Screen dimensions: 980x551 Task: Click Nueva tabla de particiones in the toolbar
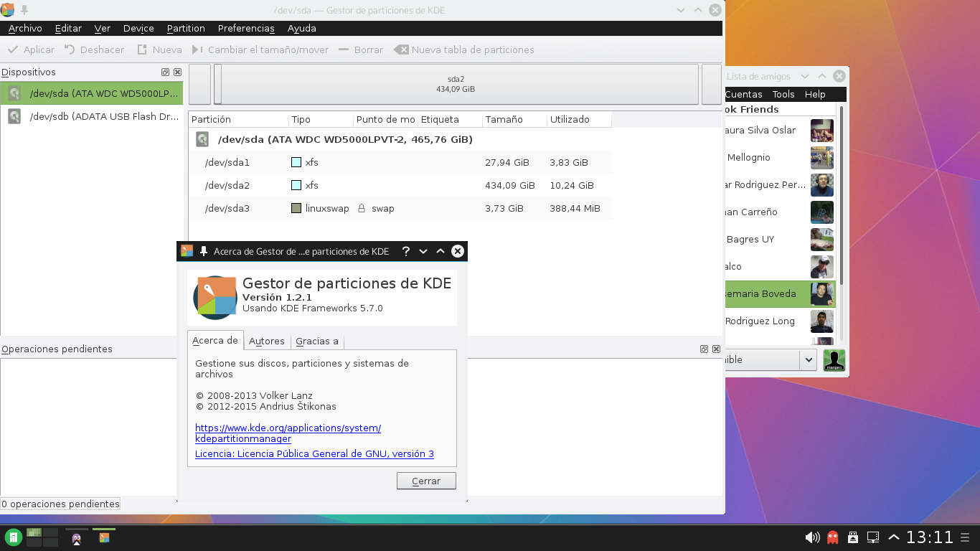464,50
